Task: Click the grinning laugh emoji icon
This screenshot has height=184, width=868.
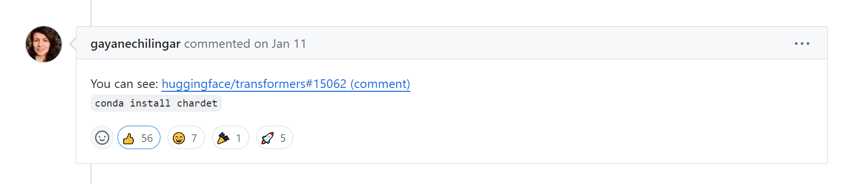Action: (179, 139)
